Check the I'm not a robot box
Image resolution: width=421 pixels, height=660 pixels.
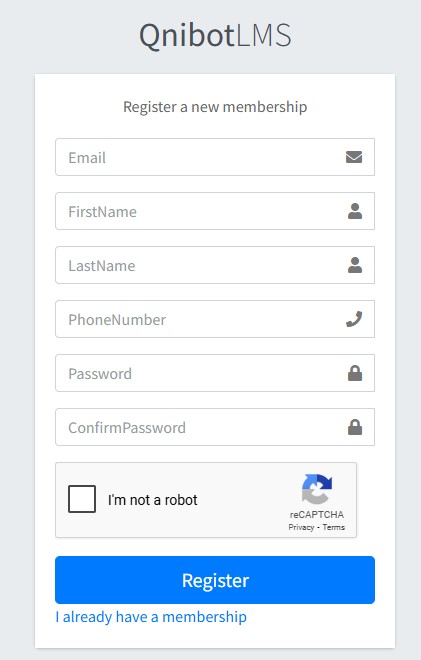tap(82, 499)
